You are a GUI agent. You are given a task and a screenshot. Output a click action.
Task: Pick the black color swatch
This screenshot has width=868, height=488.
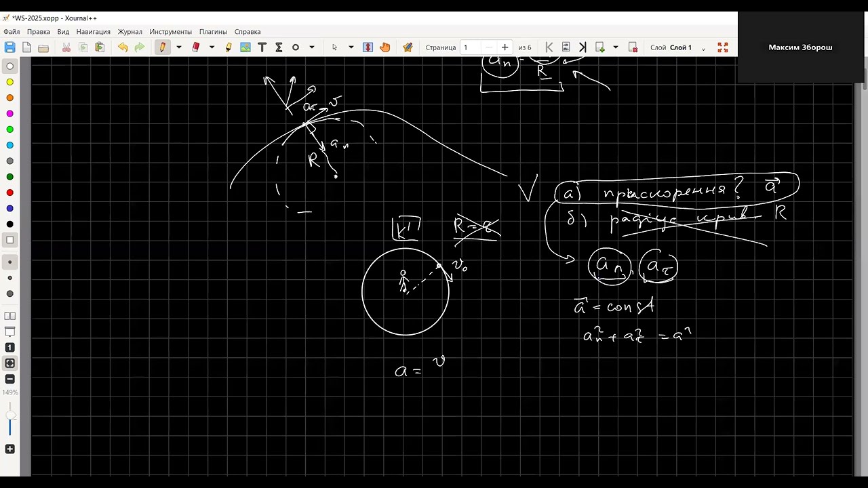(x=9, y=224)
